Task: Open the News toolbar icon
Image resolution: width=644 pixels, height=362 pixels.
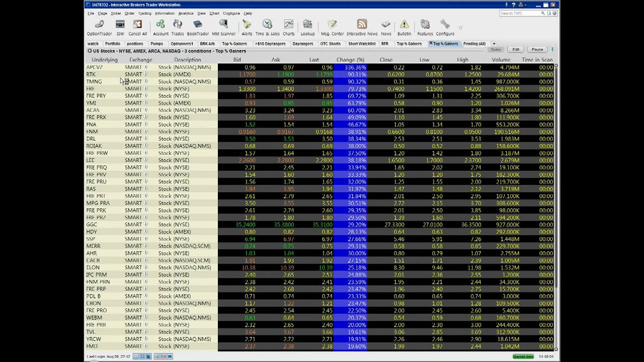Action: point(386,28)
